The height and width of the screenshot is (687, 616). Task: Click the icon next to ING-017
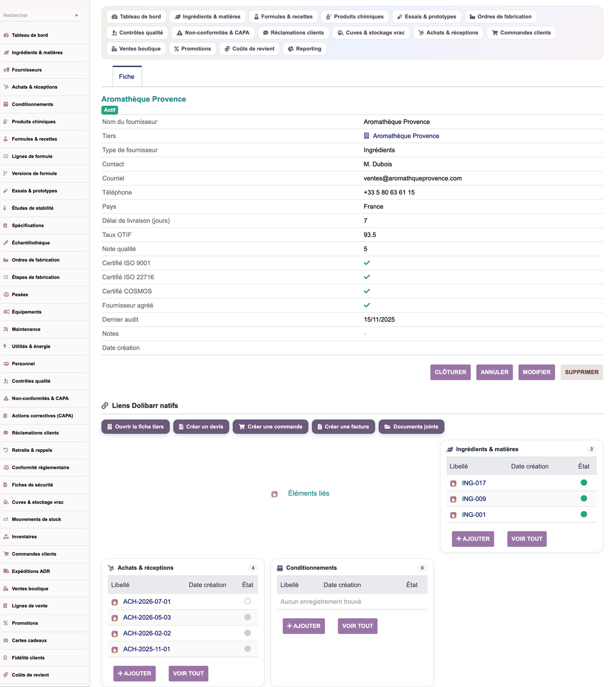tap(453, 483)
